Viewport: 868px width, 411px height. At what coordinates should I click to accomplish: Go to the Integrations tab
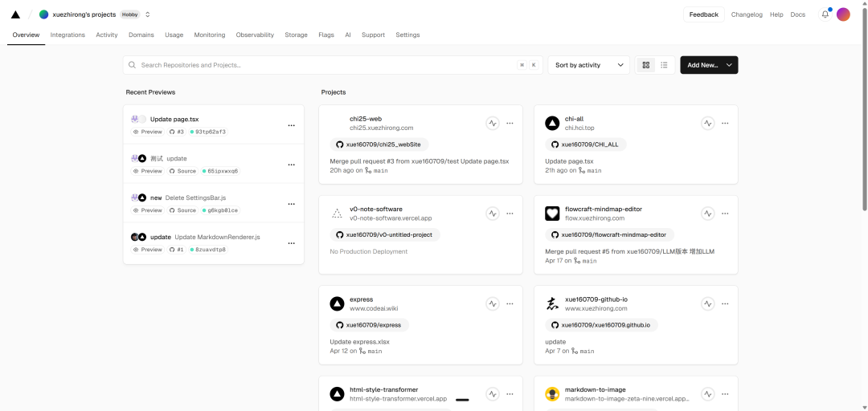[x=68, y=35]
